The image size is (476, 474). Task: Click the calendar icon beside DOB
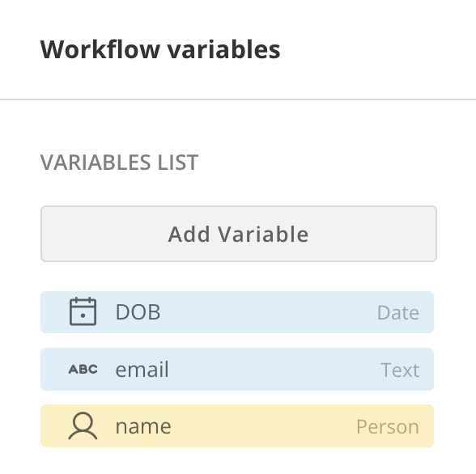click(83, 311)
